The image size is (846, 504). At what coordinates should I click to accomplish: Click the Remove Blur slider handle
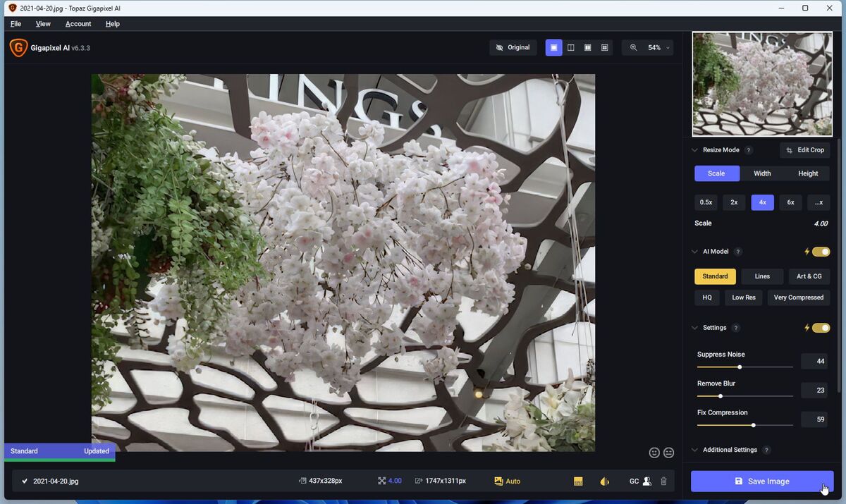click(720, 396)
